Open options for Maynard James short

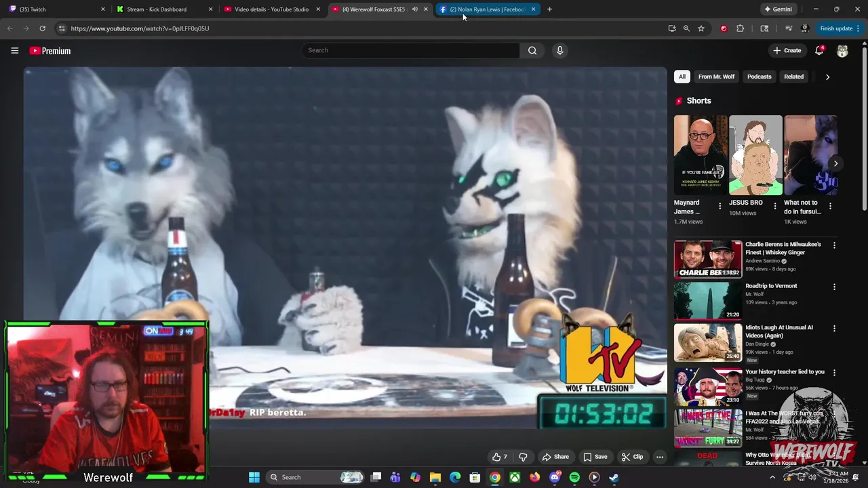click(x=720, y=206)
